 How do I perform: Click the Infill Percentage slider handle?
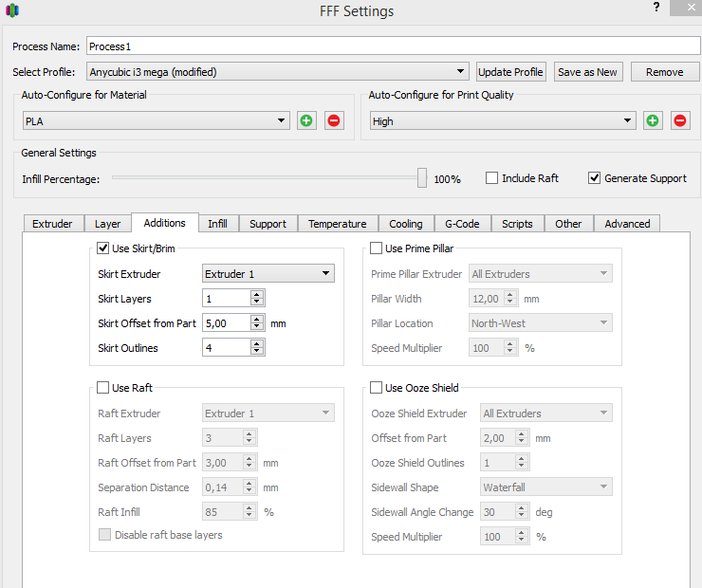pos(422,177)
